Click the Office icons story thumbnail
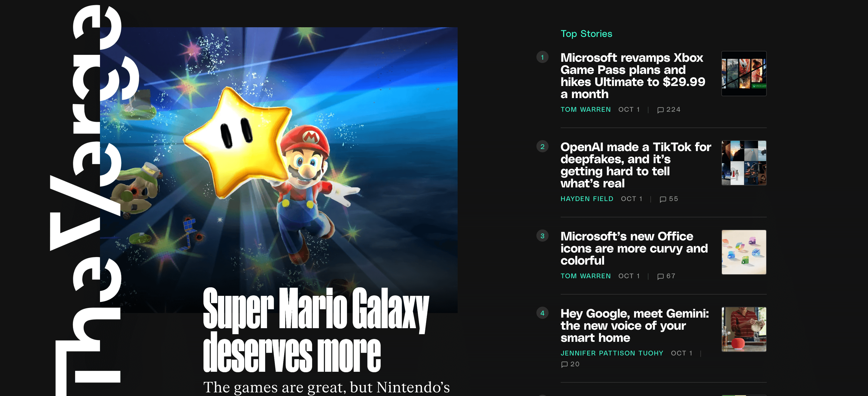This screenshot has width=868, height=396. click(x=744, y=252)
